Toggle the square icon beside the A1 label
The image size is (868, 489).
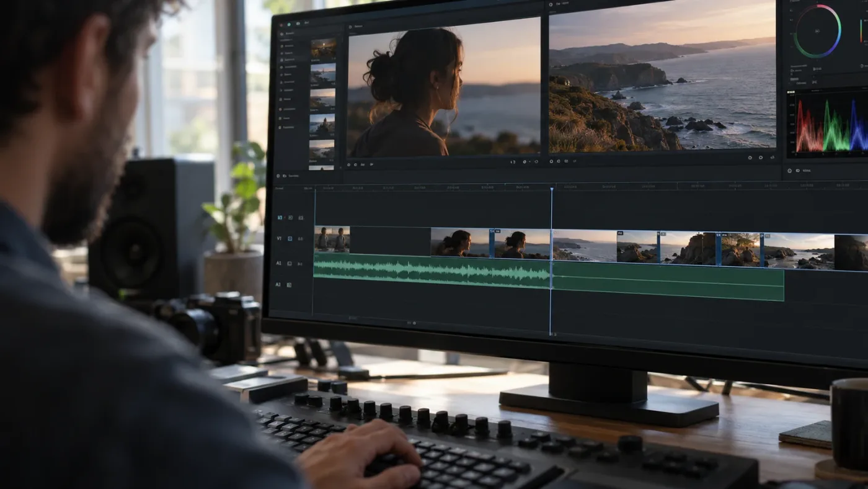[x=291, y=264]
